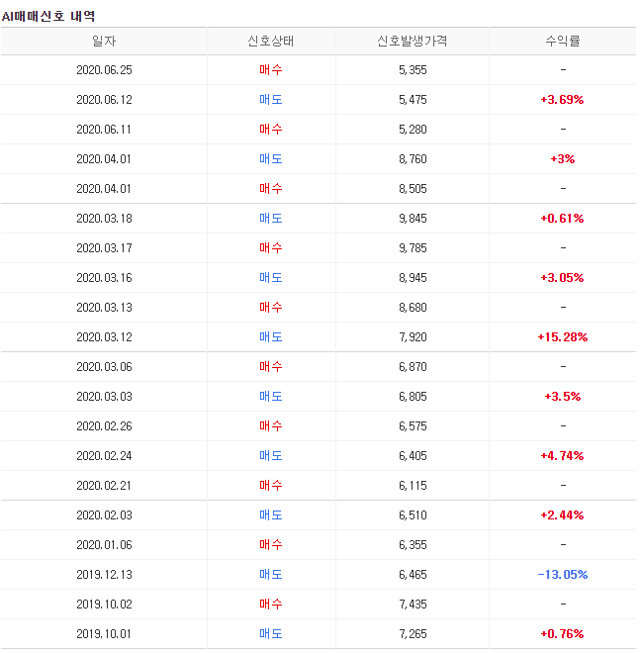Screen dimensions: 644x653
Task: Click the -13.05% return value
Action: tap(563, 575)
